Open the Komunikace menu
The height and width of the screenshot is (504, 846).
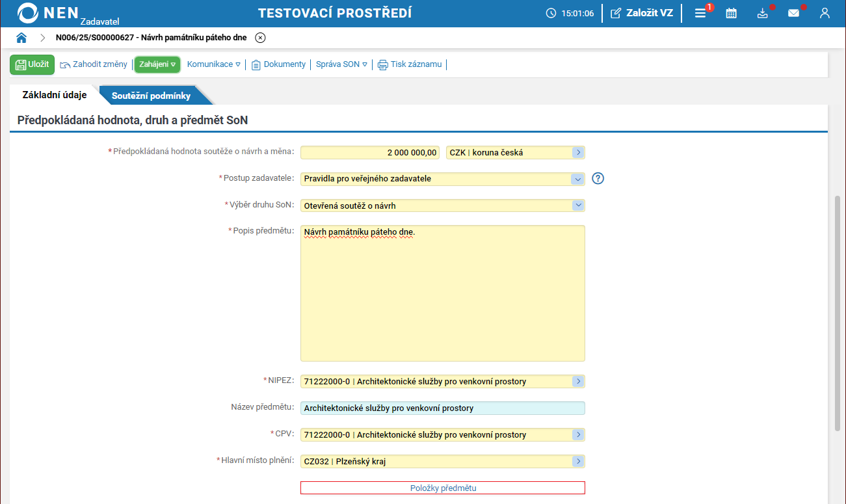point(213,64)
